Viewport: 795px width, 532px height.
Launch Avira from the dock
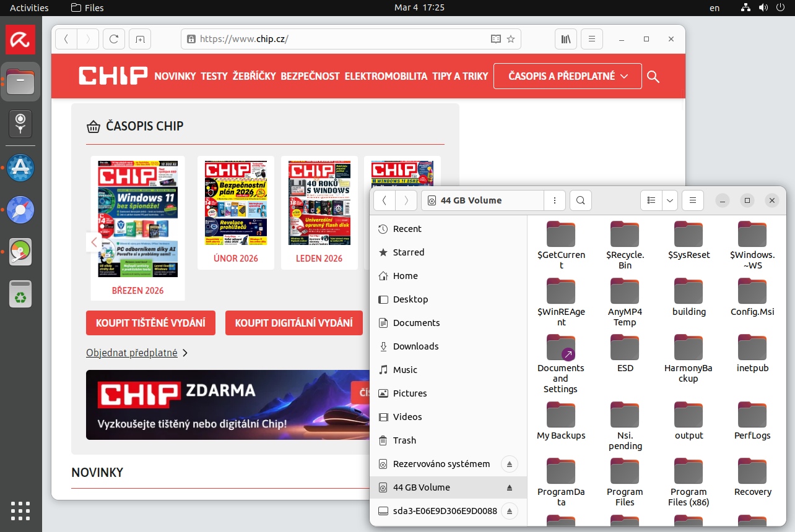pyautogui.click(x=20, y=40)
